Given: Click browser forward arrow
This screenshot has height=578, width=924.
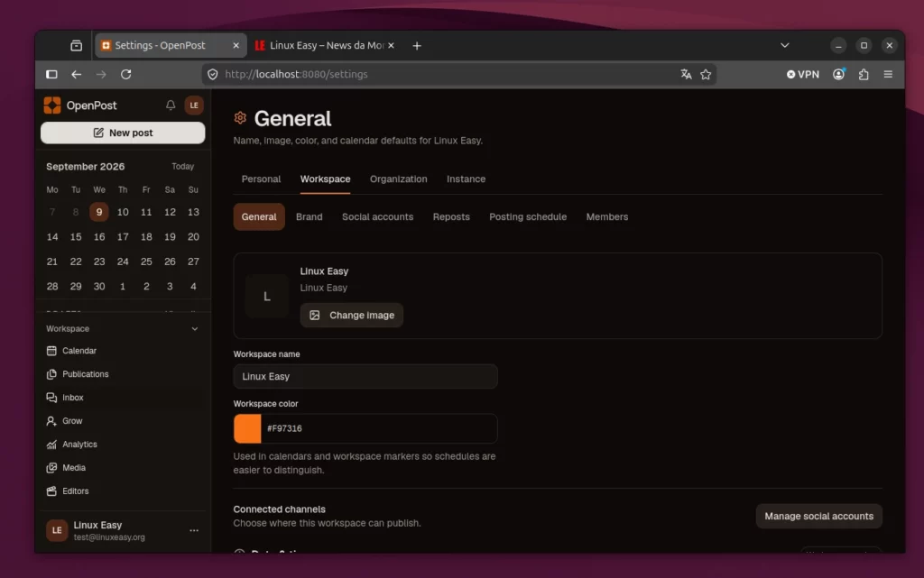Looking at the screenshot, I should (x=101, y=74).
